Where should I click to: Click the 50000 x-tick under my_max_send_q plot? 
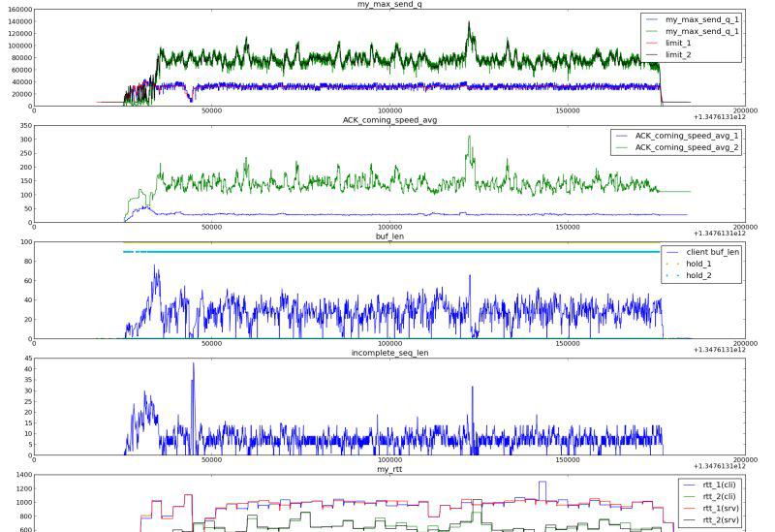(x=211, y=110)
